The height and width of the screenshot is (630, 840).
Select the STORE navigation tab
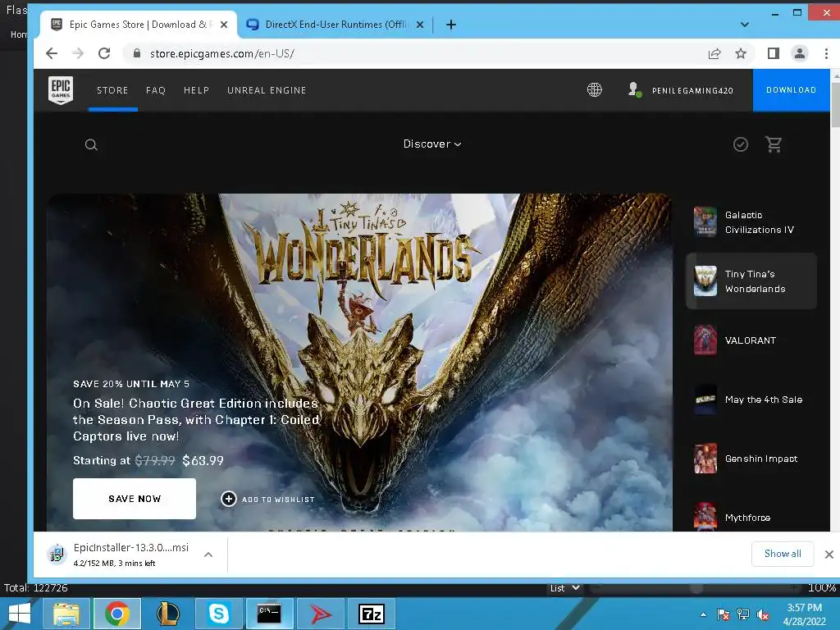[x=112, y=90]
